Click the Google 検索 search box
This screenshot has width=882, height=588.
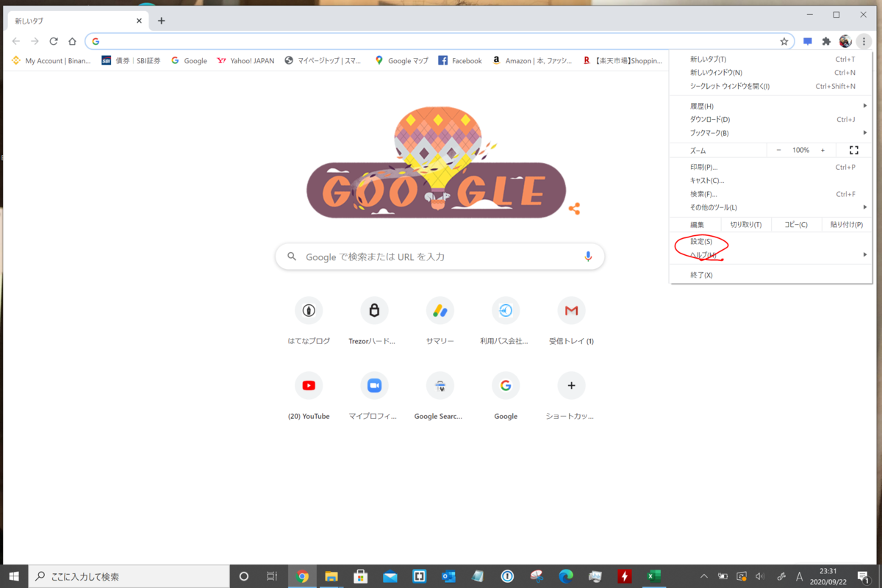click(440, 257)
